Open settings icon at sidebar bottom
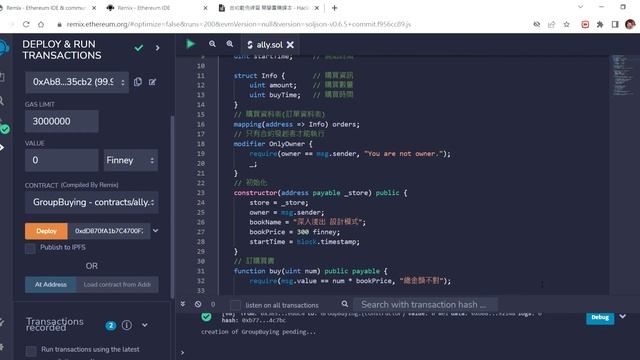Viewport: 640px width, 360px height. tap(2, 347)
